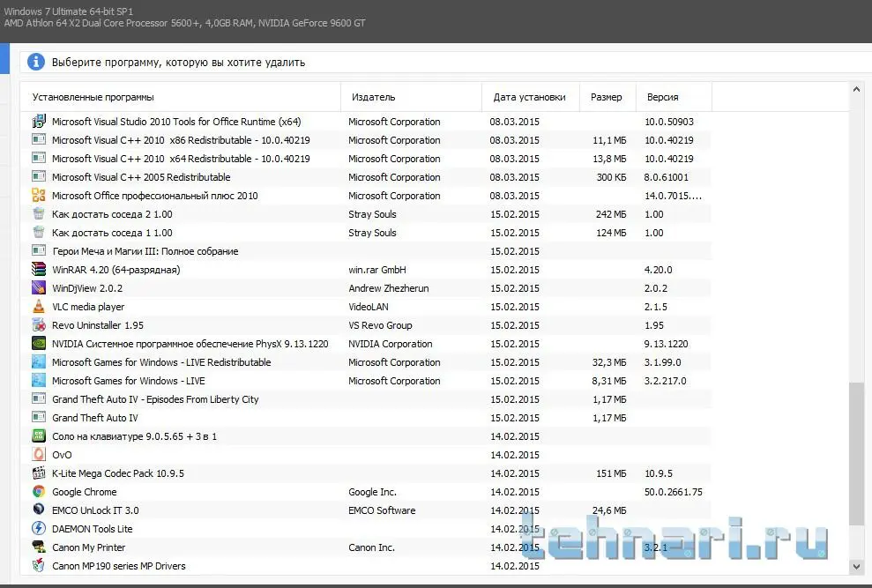Click the WinRAR 4.20 books icon
This screenshot has width=872, height=588.
[x=39, y=269]
